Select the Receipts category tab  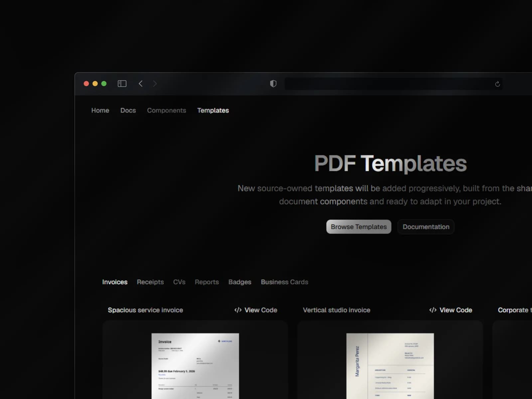coord(150,282)
